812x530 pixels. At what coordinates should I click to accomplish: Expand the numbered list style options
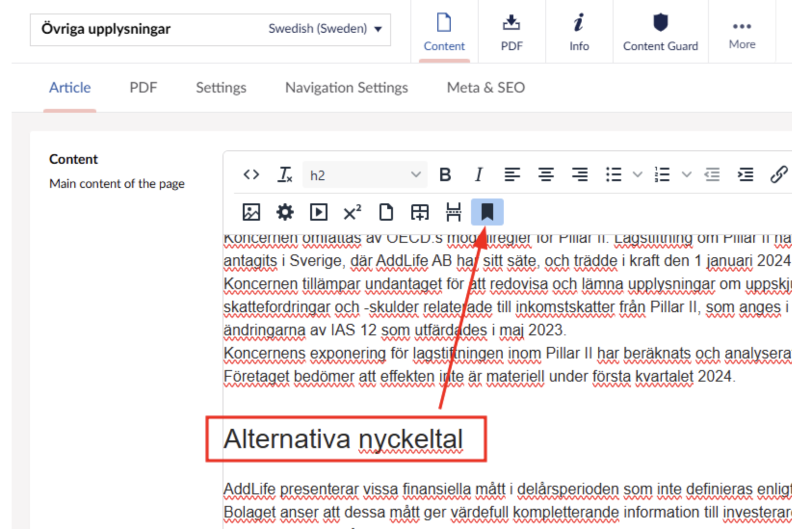pos(686,174)
